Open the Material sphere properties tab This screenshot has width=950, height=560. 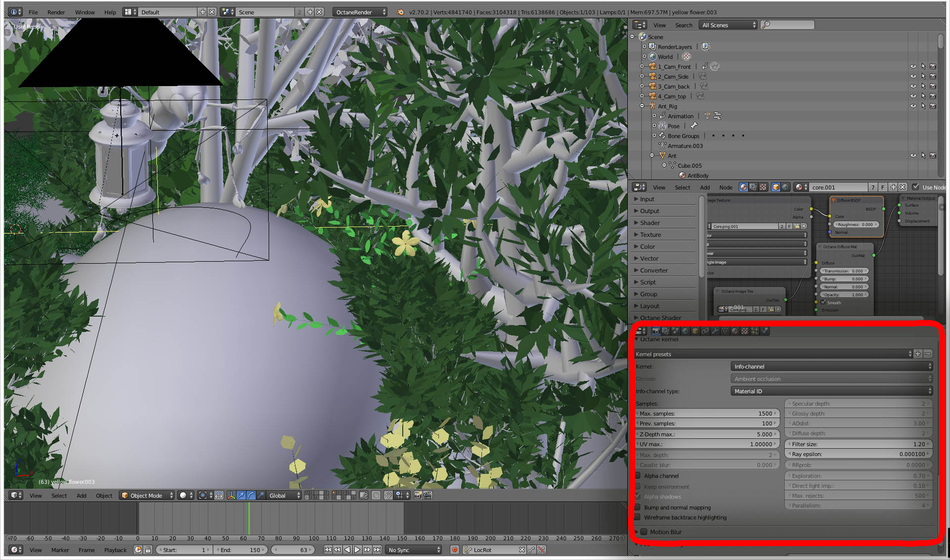click(735, 331)
